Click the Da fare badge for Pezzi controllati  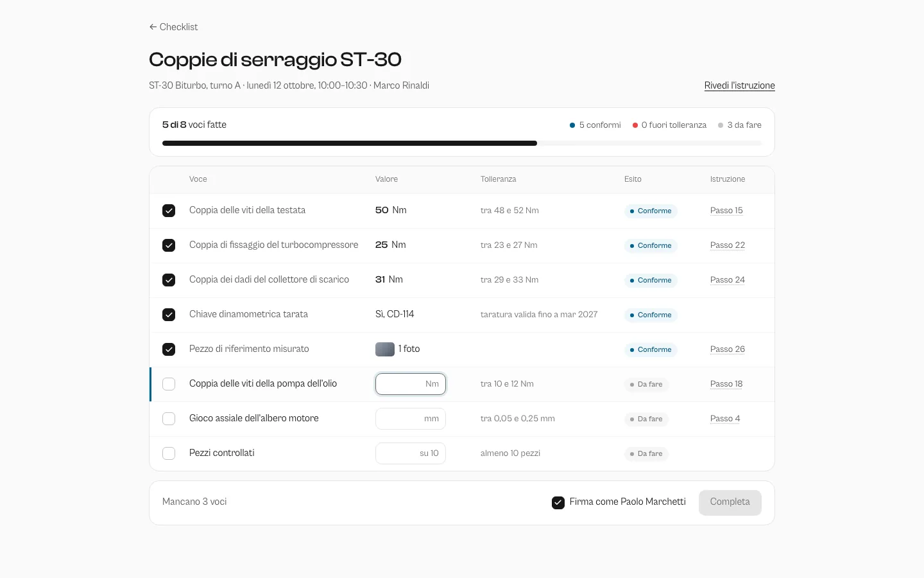coord(646,453)
